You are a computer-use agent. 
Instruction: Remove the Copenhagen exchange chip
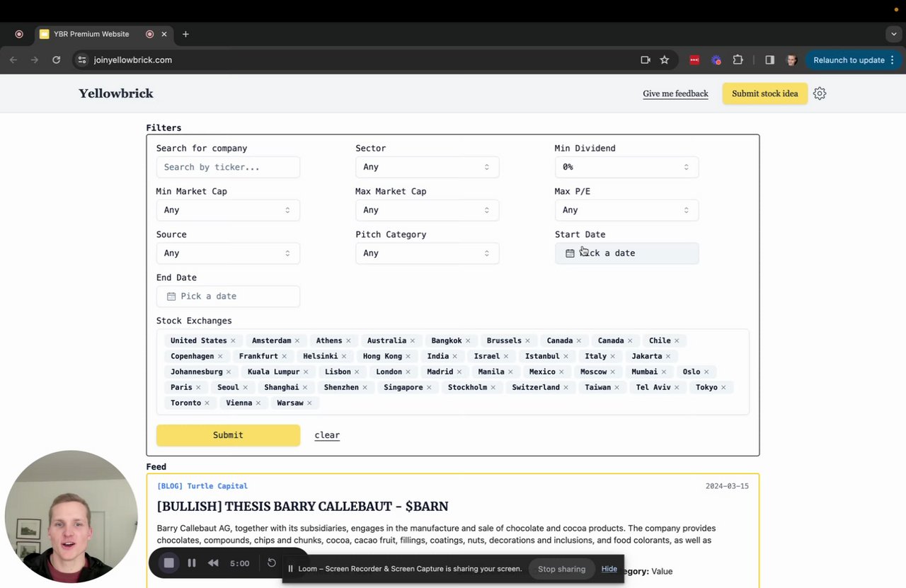coord(220,357)
